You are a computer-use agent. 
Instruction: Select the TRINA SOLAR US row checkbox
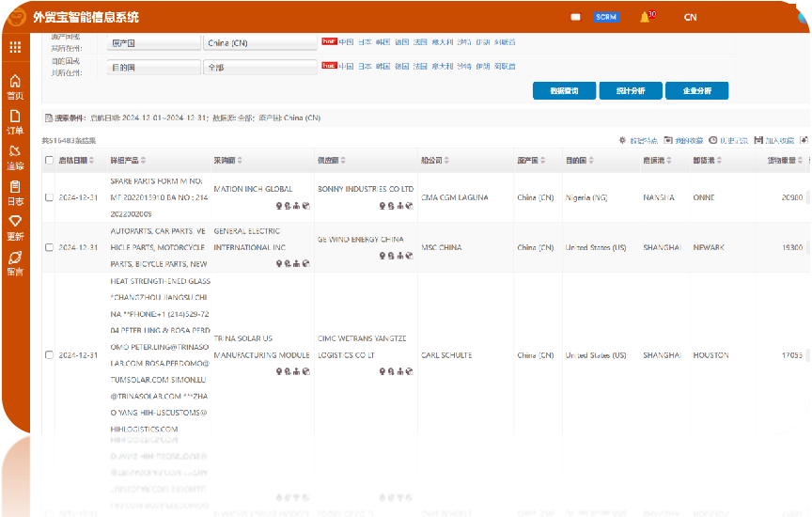tap(49, 355)
